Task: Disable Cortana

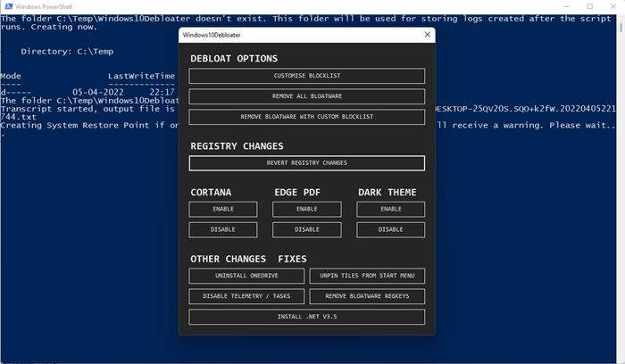Action: tap(223, 230)
